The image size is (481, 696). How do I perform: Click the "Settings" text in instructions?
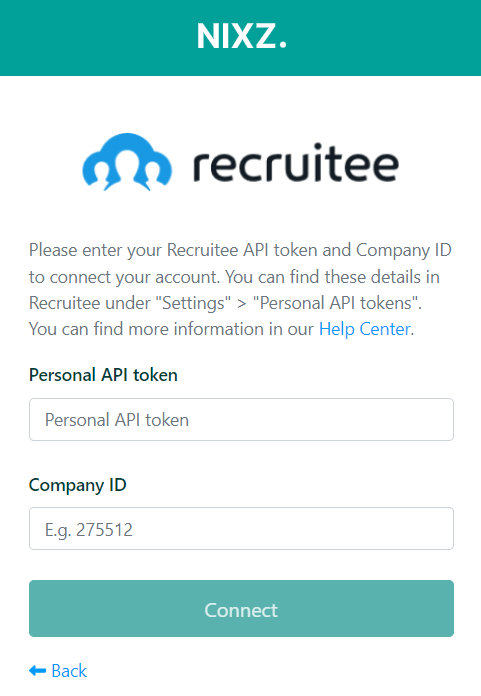(193, 303)
